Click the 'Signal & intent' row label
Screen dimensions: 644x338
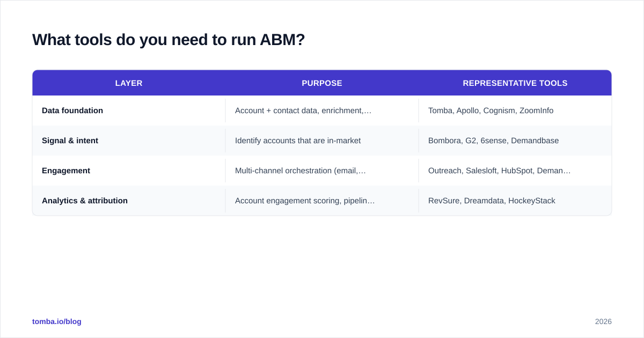coord(70,141)
